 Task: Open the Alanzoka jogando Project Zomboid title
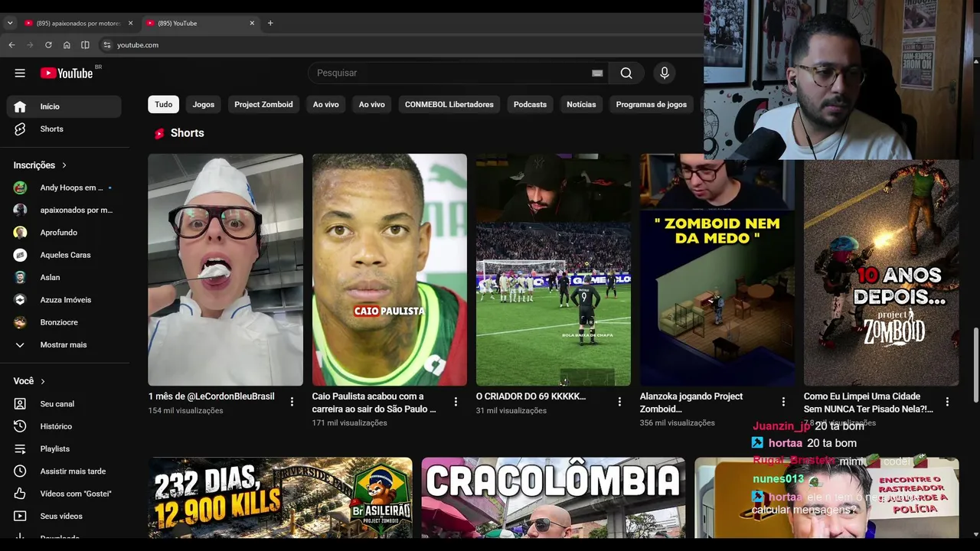[691, 403]
